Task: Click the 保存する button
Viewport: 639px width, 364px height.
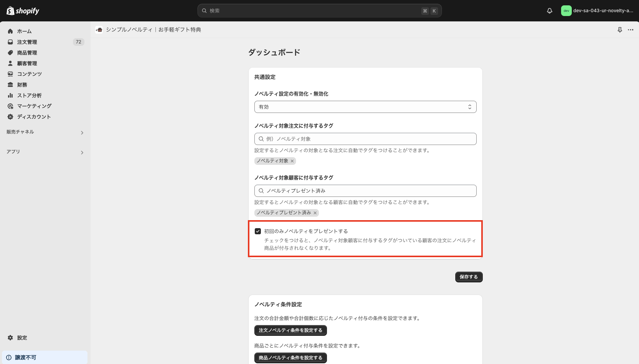Action: (469, 277)
